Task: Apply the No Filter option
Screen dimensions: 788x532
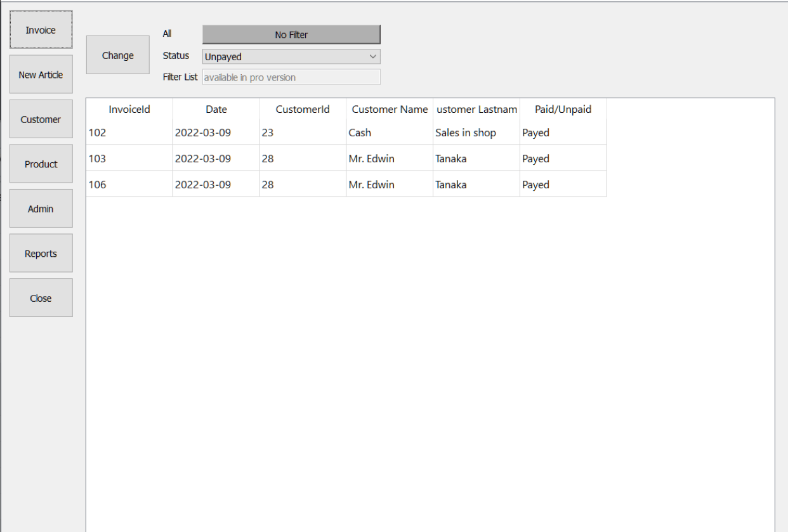Action: (x=291, y=34)
